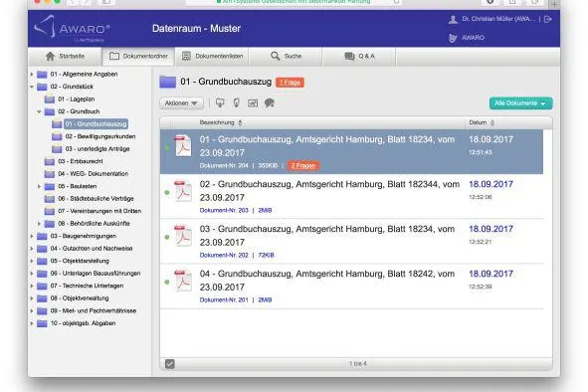Viewport: 588px width, 392px height.
Task: Expand the 03 - Baugenehmigungen folder arrow
Action: [x=32, y=236]
